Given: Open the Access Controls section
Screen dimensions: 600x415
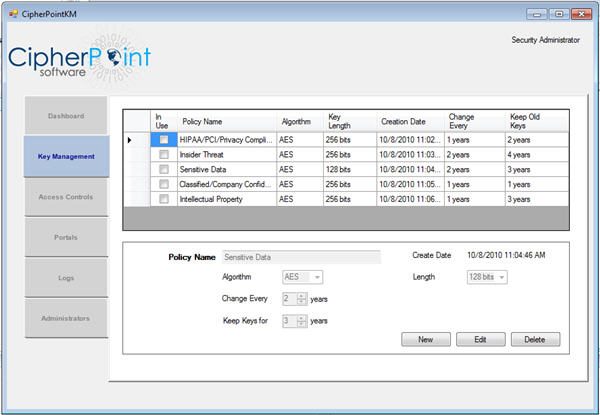Looking at the screenshot, I should pyautogui.click(x=66, y=197).
